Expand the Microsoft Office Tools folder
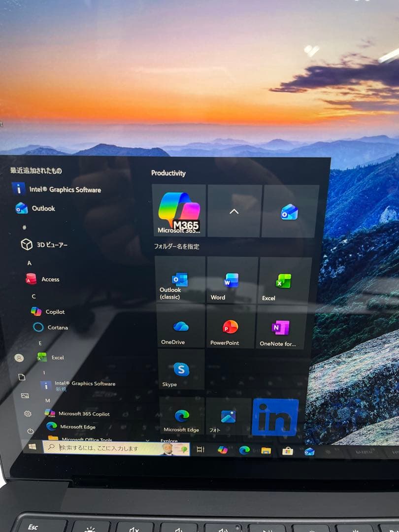Image resolution: width=399 pixels, height=532 pixels. pos(80,439)
